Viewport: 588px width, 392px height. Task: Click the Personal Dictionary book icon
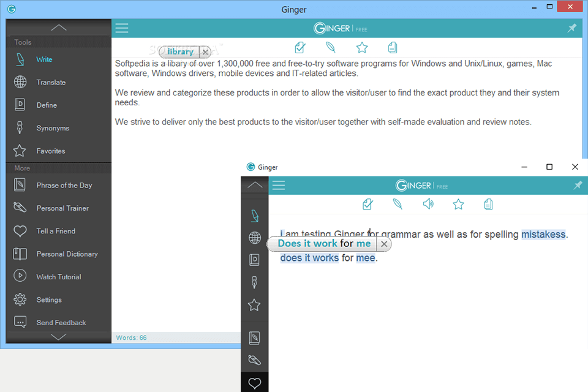coord(20,254)
